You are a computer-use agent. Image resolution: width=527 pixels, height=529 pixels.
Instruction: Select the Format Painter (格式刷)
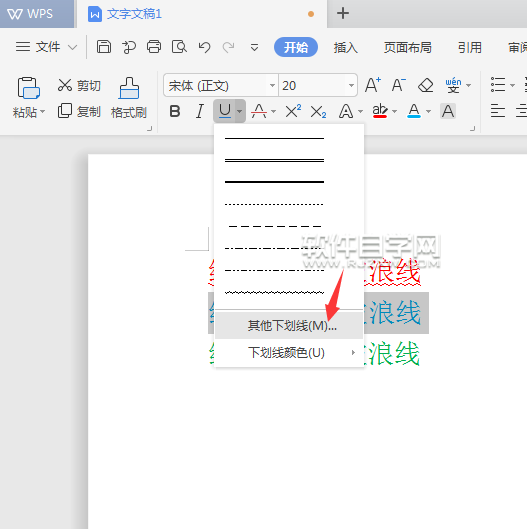pos(129,98)
